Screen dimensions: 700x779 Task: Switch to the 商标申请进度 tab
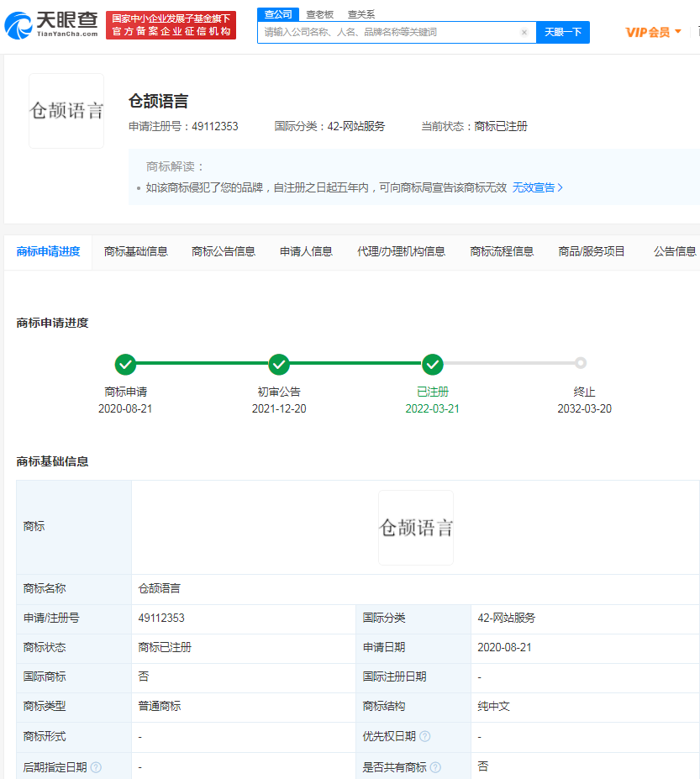point(48,252)
